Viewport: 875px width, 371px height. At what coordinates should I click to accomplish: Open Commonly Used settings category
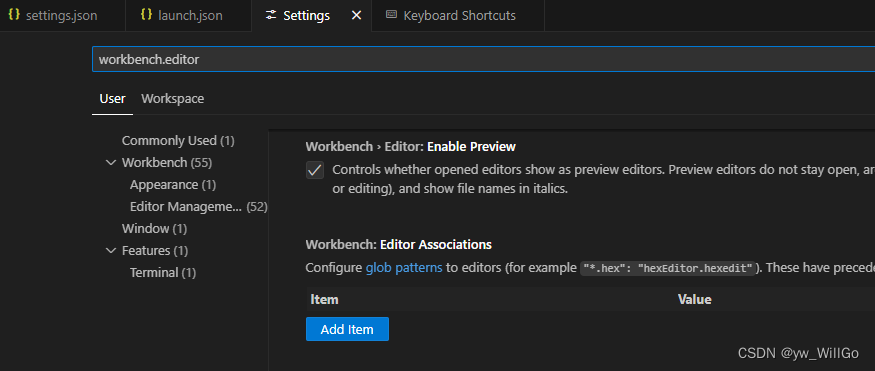[178, 141]
